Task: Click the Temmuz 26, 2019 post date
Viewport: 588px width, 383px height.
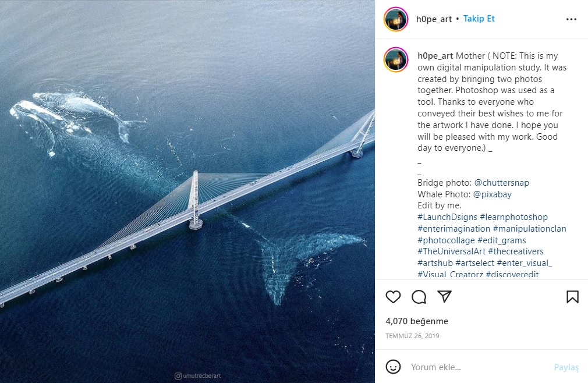Action: point(412,336)
